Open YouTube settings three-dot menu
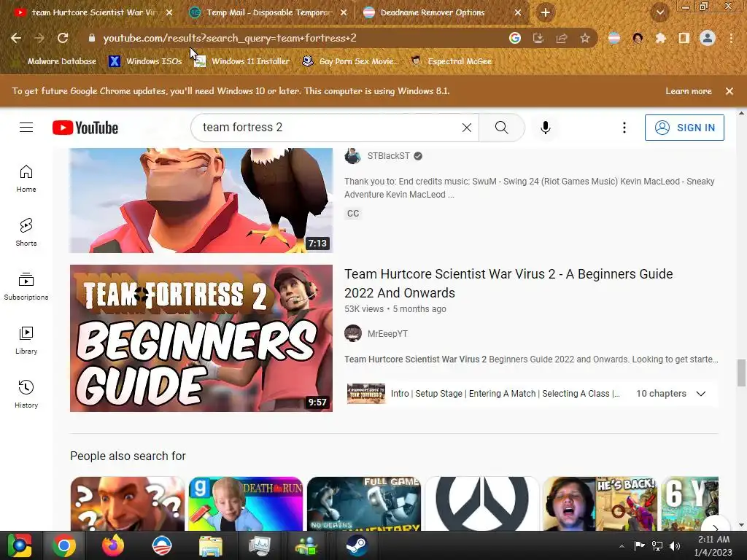 [624, 128]
